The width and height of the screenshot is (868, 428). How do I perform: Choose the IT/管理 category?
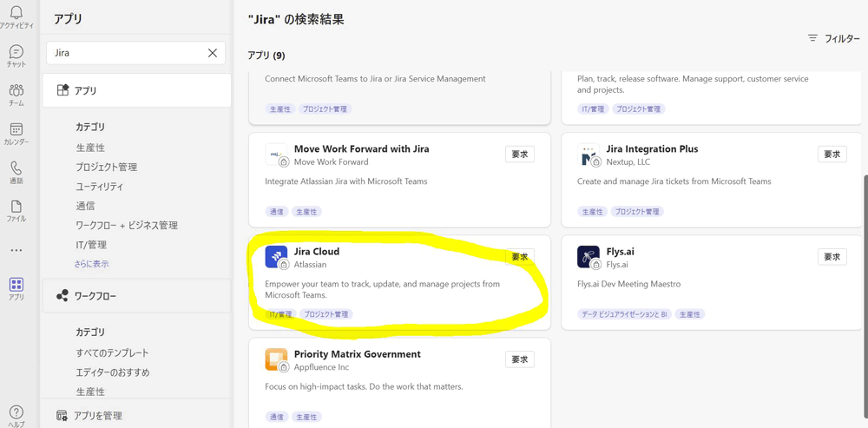tap(91, 245)
